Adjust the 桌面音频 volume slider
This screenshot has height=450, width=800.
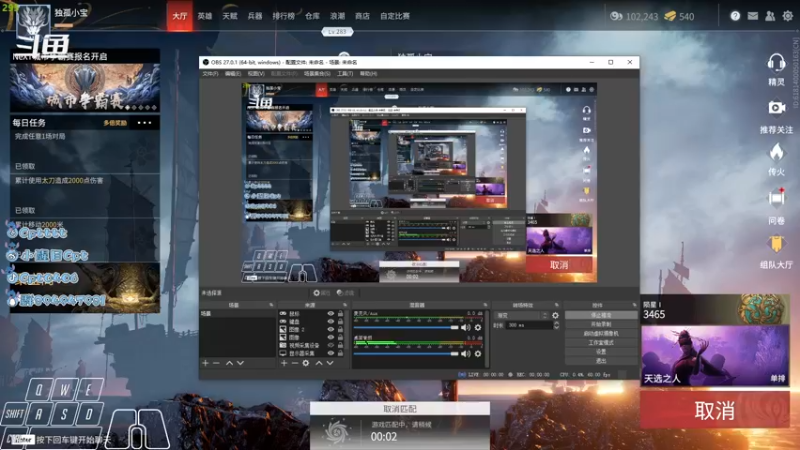click(x=406, y=353)
